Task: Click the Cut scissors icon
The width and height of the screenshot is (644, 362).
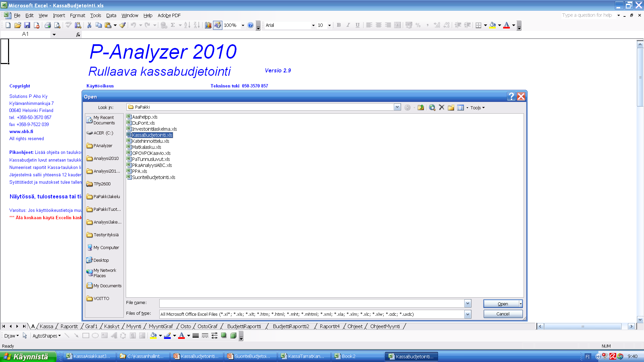Action: 89,25
